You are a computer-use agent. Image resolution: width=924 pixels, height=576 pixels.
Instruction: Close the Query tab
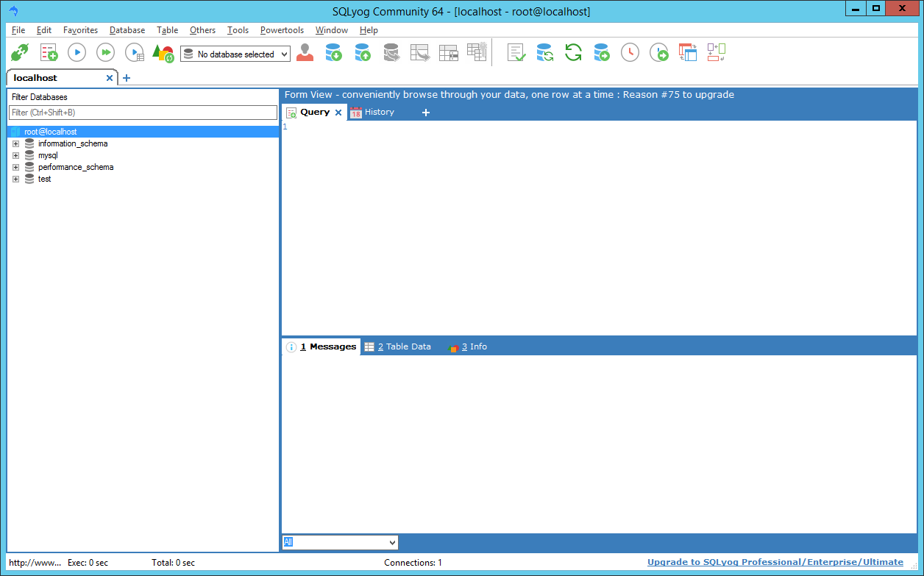tap(338, 113)
